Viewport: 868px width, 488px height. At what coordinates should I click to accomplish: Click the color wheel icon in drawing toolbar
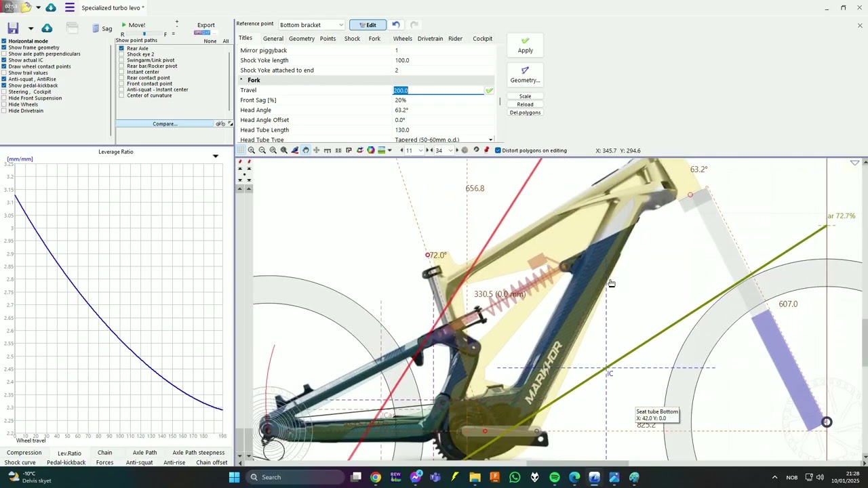371,150
